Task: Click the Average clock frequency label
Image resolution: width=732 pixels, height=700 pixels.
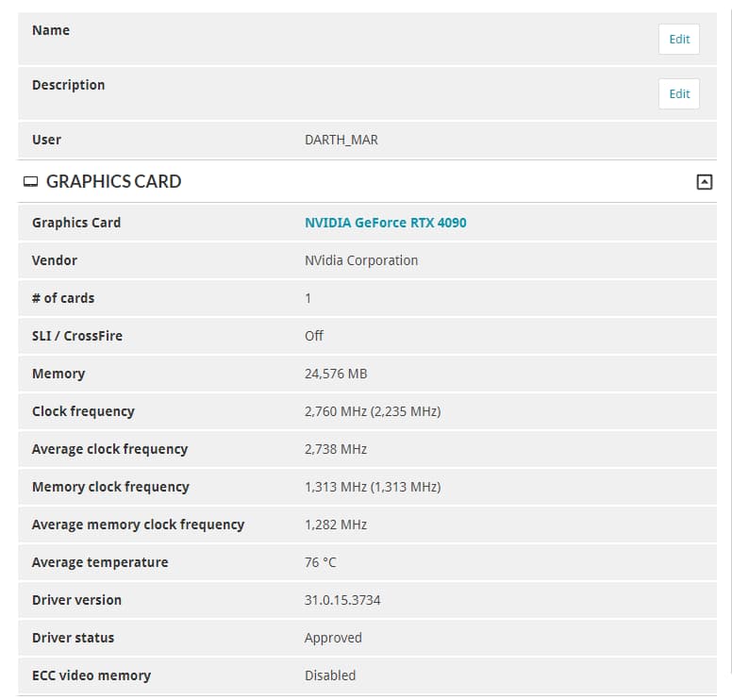Action: (109, 449)
